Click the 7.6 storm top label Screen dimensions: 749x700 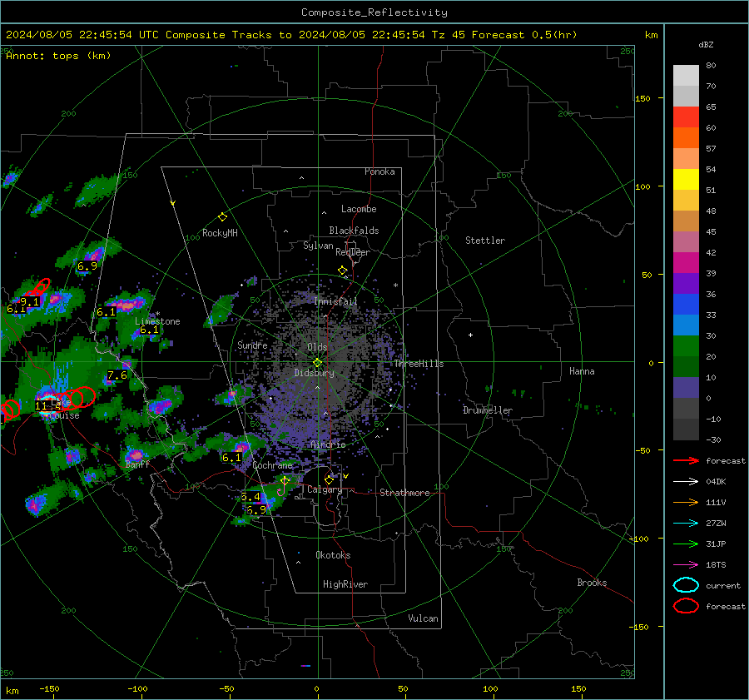(117, 375)
